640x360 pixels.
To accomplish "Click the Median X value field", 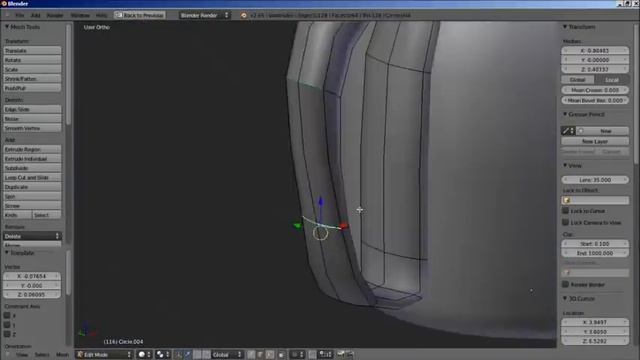I will [595, 51].
